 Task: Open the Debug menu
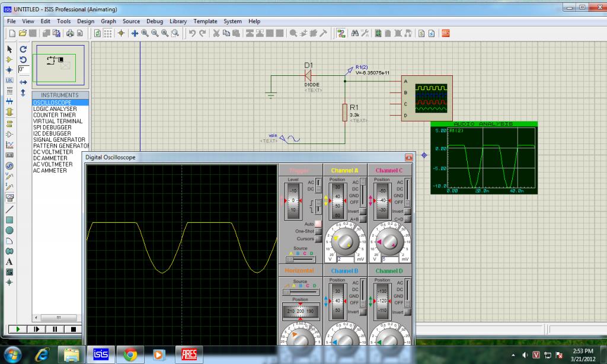(x=154, y=21)
